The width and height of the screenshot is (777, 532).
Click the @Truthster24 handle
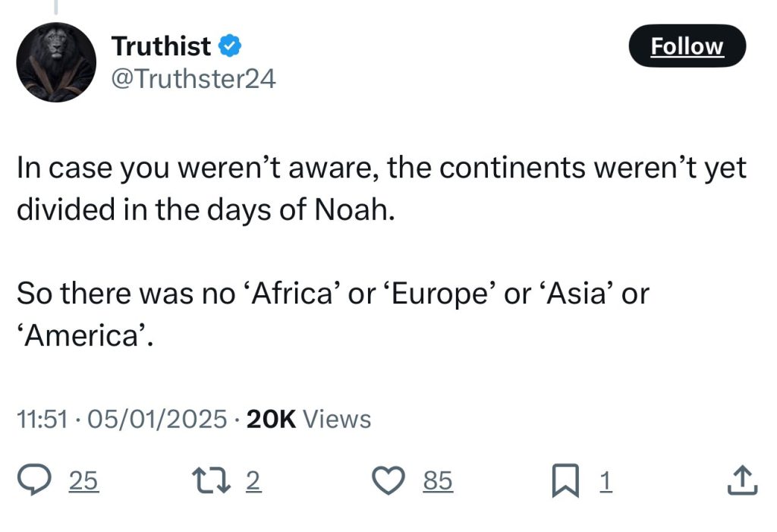tap(193, 79)
